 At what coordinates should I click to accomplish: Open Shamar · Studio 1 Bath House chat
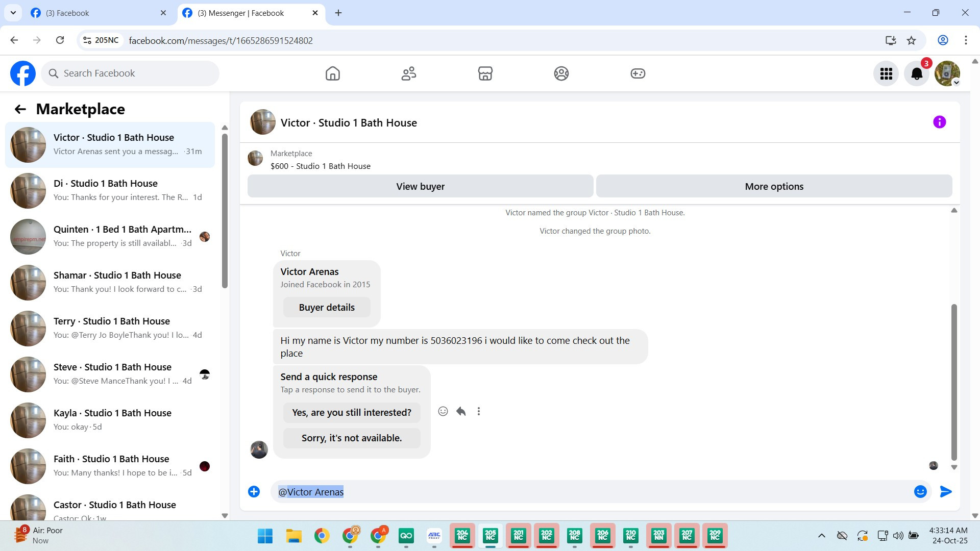pyautogui.click(x=110, y=283)
